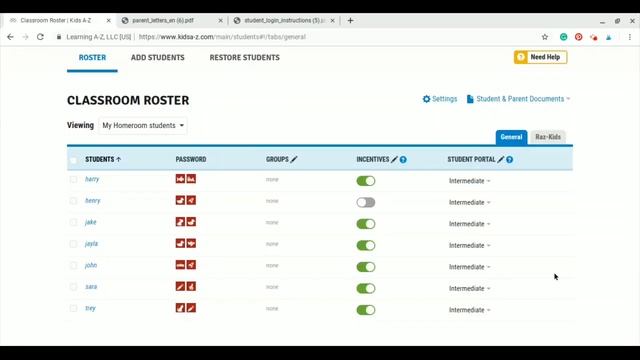Open henry's Intermediate portal dropdown

point(469,202)
